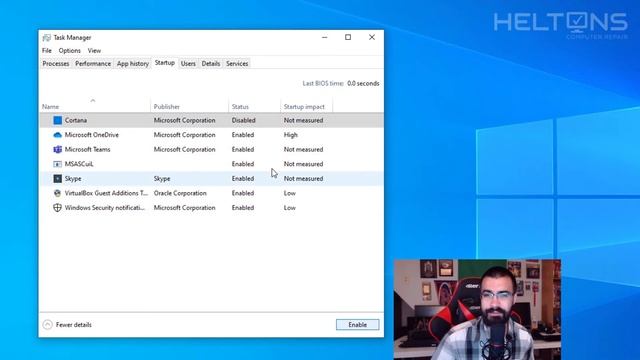Click the Disabled status of Cortana
Image resolution: width=640 pixels, height=360 pixels.
(244, 120)
